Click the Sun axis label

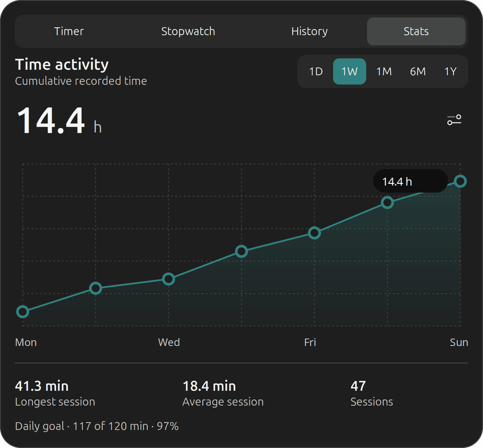pos(459,342)
